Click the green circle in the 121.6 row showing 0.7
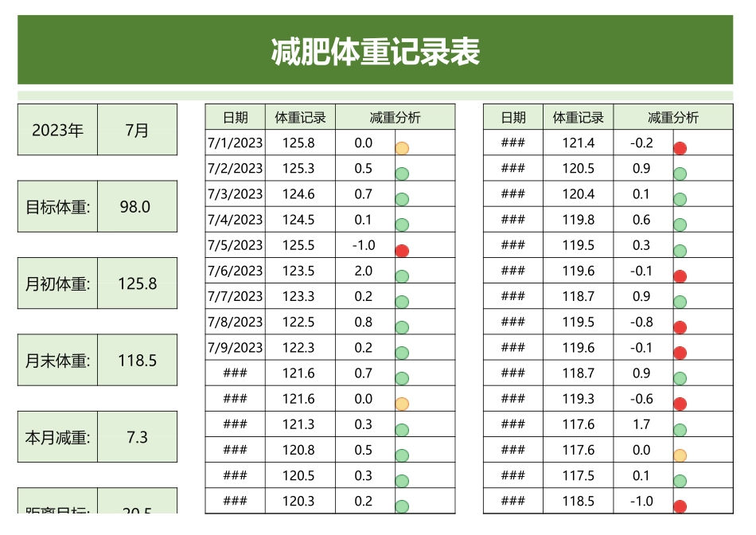Viewport: 756px width, 535px height. click(x=402, y=379)
